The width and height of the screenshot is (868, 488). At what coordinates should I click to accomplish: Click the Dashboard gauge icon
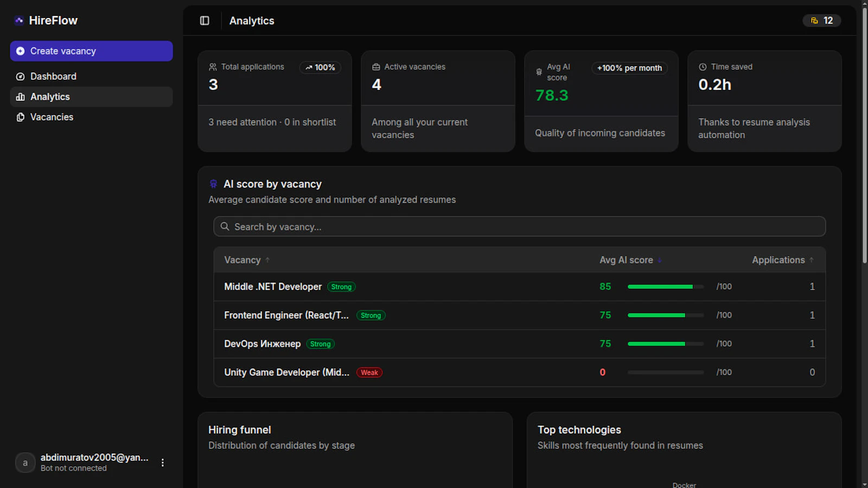tap(20, 76)
